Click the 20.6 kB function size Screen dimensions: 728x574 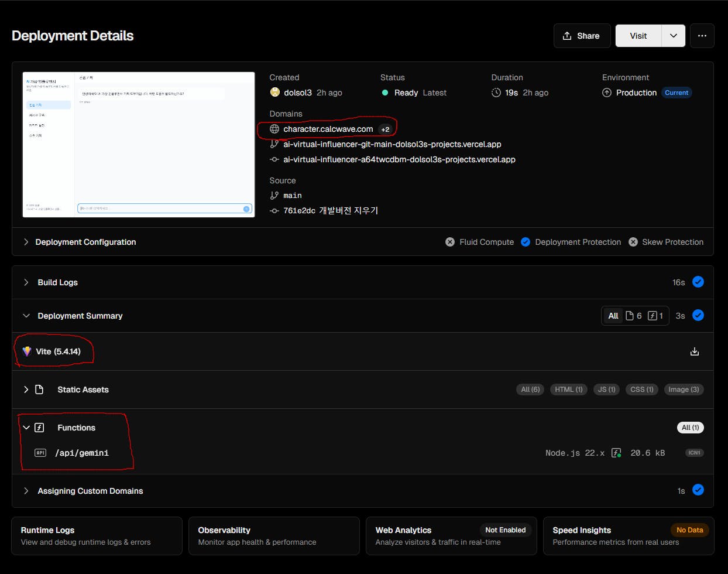pos(648,453)
